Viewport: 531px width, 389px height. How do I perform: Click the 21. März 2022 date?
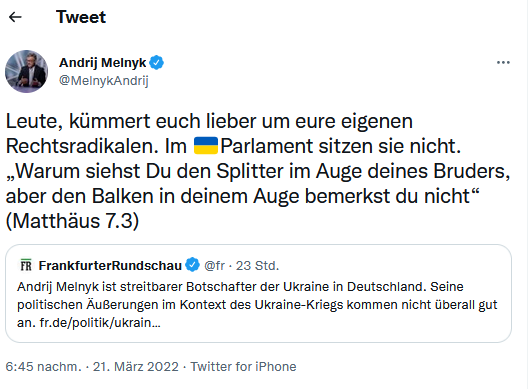[135, 367]
